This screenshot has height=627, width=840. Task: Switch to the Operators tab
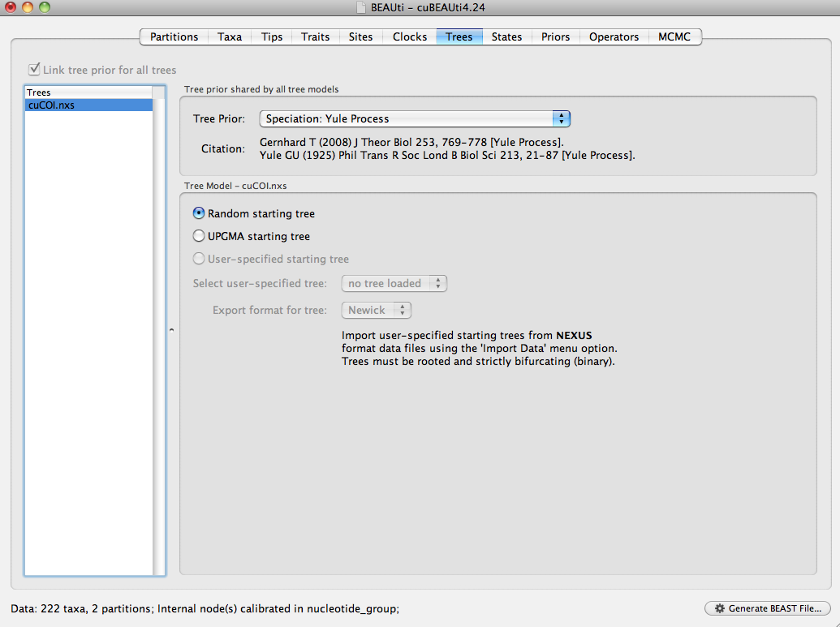[614, 37]
